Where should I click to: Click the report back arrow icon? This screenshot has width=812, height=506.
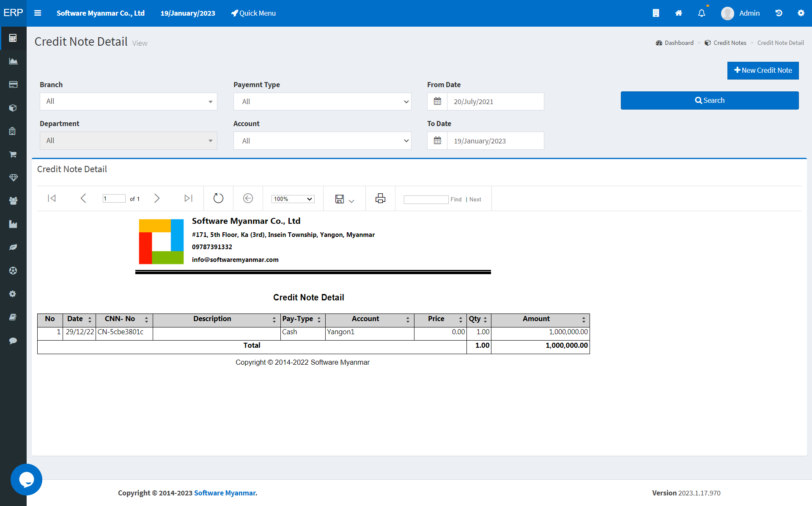[248, 198]
